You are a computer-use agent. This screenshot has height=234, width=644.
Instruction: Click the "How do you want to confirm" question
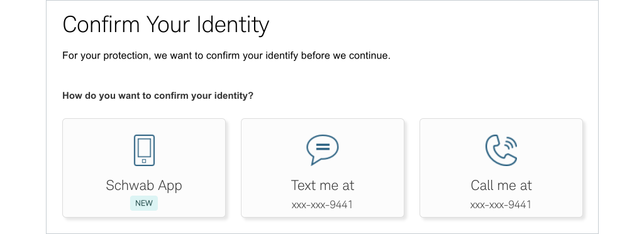click(x=158, y=96)
